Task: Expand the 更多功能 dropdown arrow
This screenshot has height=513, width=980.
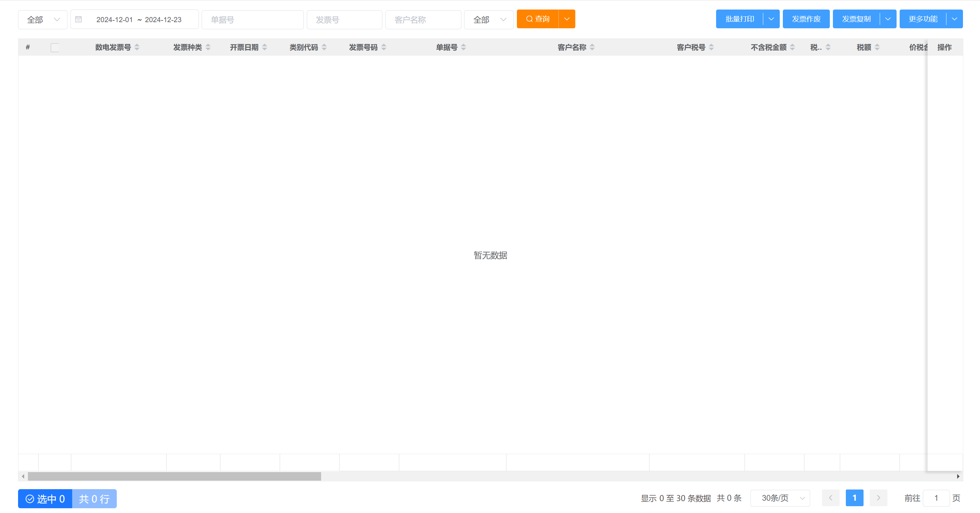Action: click(954, 19)
